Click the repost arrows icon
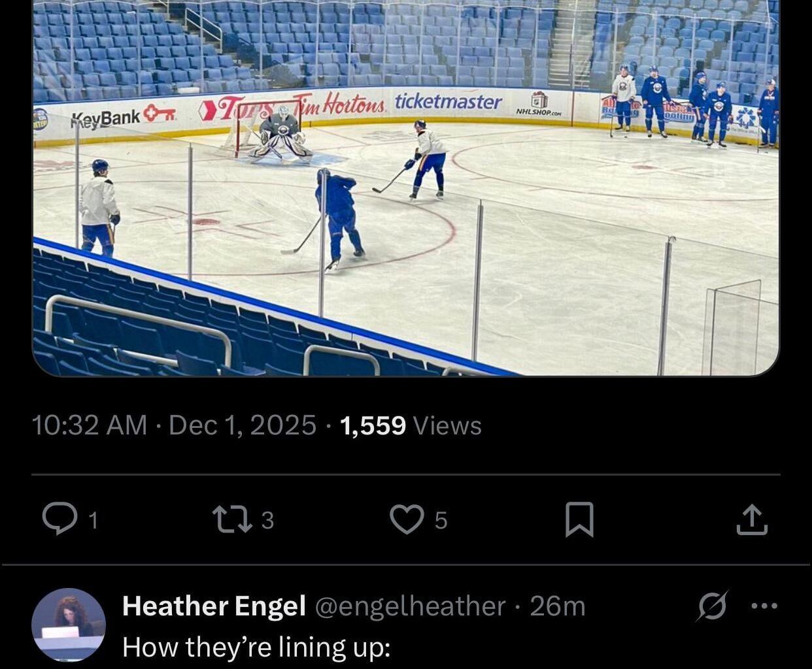The width and height of the screenshot is (812, 669). 235,520
